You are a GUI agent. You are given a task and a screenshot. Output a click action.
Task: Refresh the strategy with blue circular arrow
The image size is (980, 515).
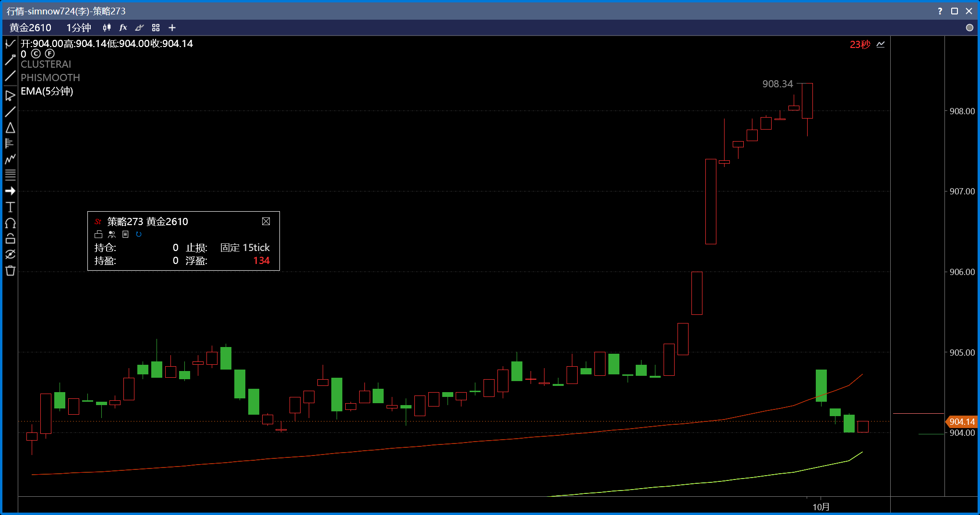point(139,234)
